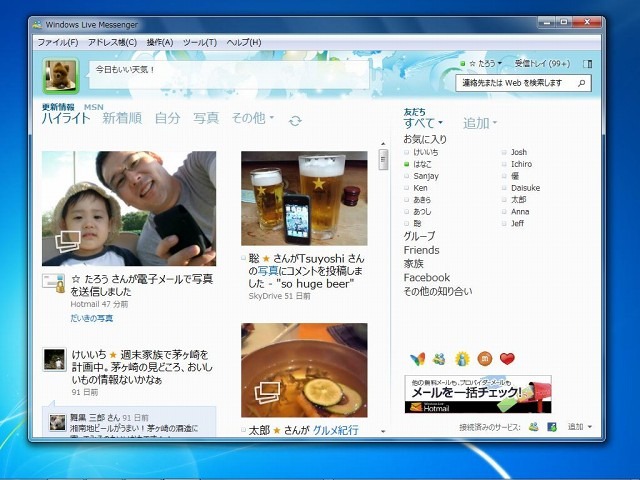This screenshot has height=480, width=640.
Task: Click the album icon on the food photo
Action: tap(267, 392)
